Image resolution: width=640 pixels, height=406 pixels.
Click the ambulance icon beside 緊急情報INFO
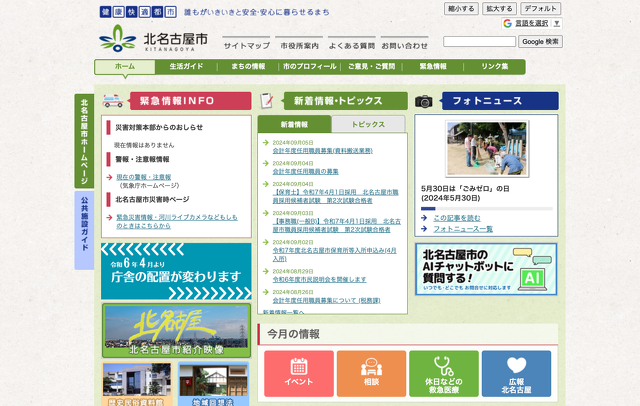click(115, 101)
